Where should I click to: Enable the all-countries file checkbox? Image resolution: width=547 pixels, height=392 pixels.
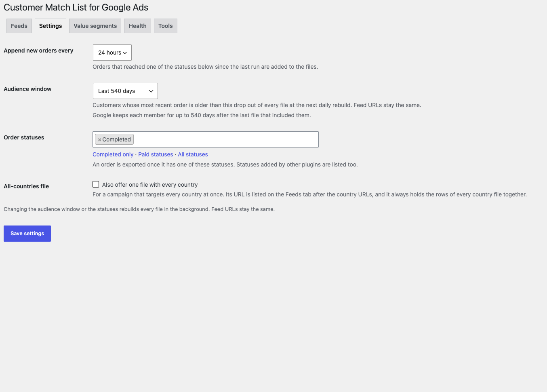pos(96,184)
